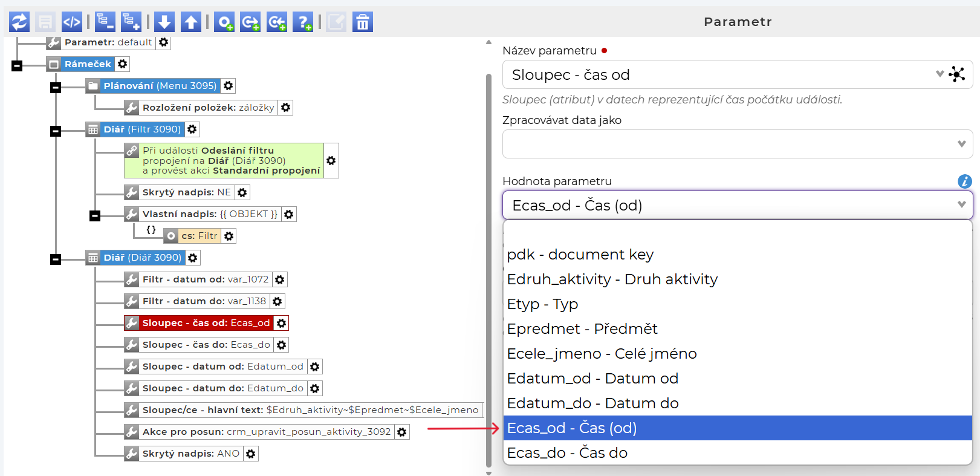
Task: Collapse the Diář (Diář 3090) node
Action: [x=56, y=259]
